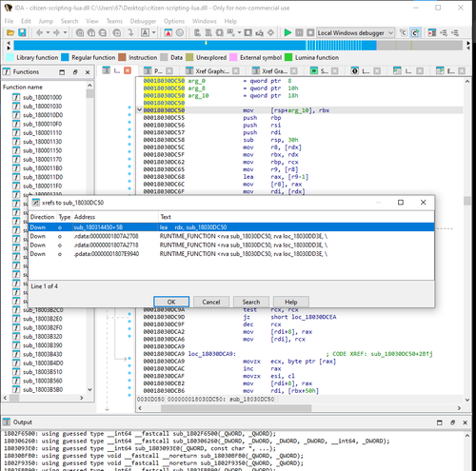Save the database with the floppy icon

click(x=22, y=32)
